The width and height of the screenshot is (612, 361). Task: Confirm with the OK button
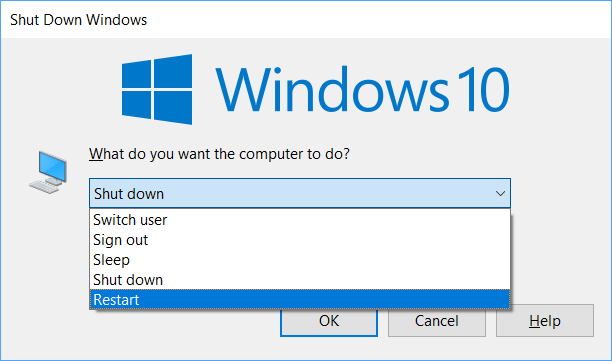pyautogui.click(x=329, y=322)
